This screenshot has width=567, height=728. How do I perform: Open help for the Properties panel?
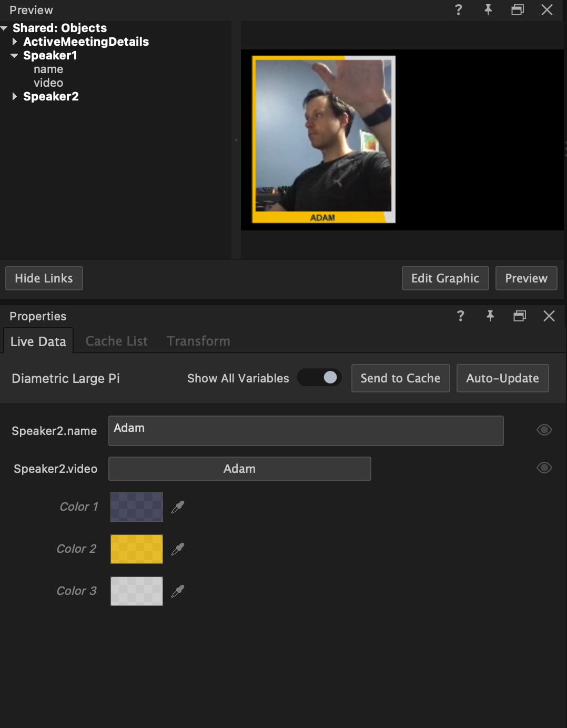[460, 316]
